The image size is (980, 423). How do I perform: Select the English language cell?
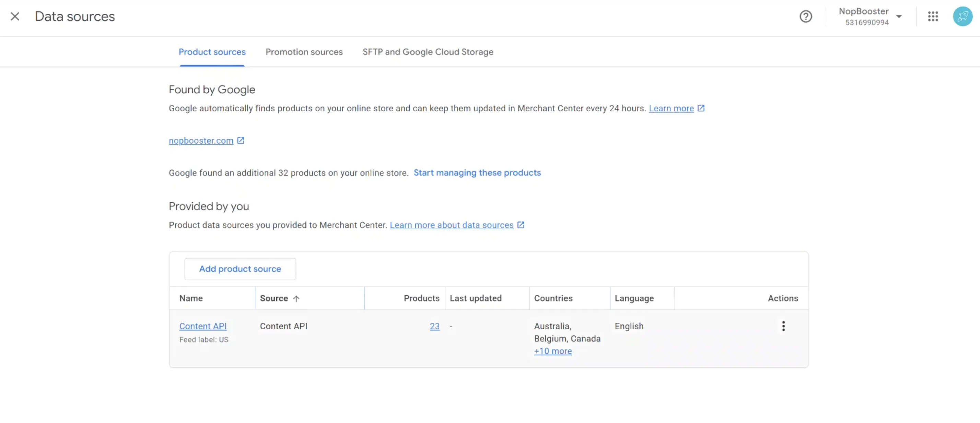[x=629, y=326]
